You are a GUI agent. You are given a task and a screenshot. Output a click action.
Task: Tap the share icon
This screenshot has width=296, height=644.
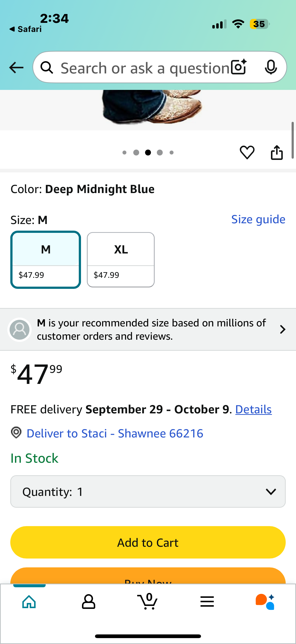[277, 152]
